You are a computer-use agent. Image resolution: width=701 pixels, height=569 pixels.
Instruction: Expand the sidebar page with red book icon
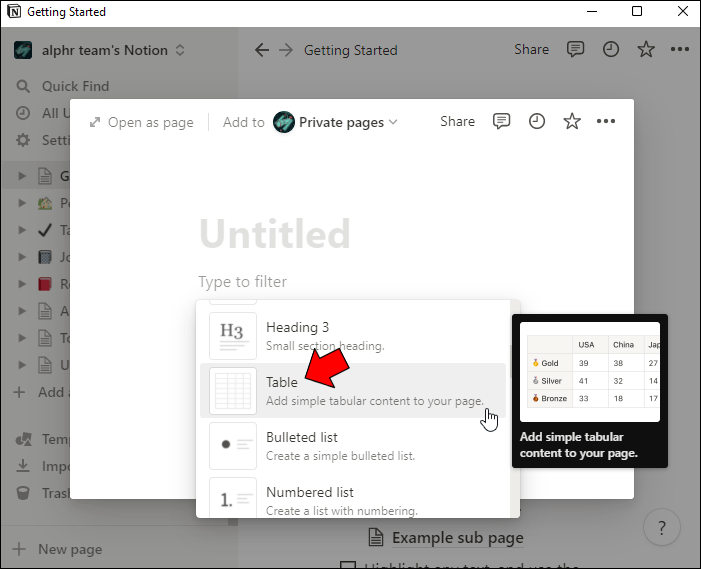point(21,284)
